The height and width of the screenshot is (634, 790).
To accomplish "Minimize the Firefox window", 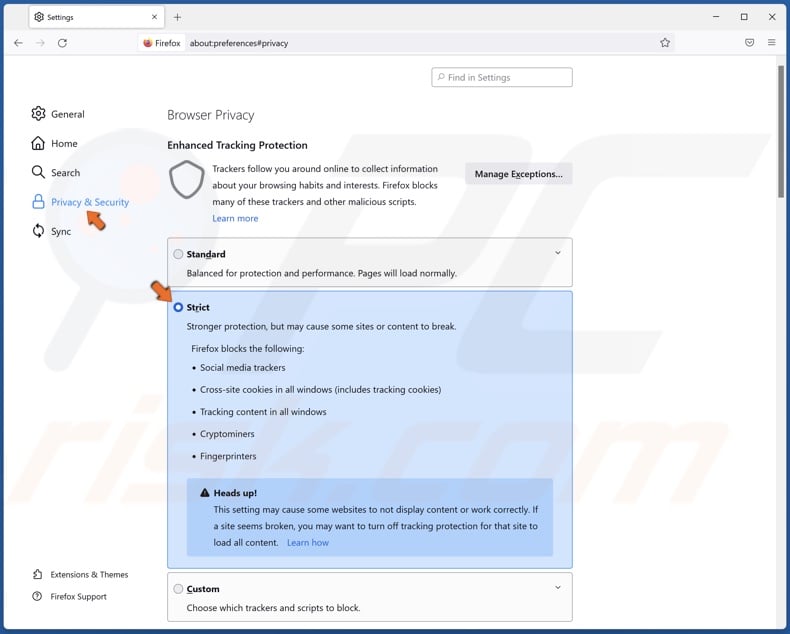I will tap(716, 17).
